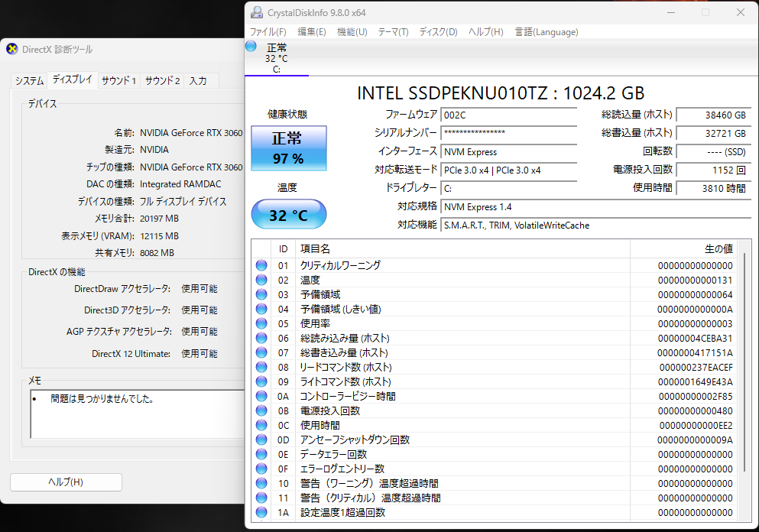Viewport: 759px width, 532px height.
Task: Click raw value 0000001649E43A
Action: coord(695,381)
